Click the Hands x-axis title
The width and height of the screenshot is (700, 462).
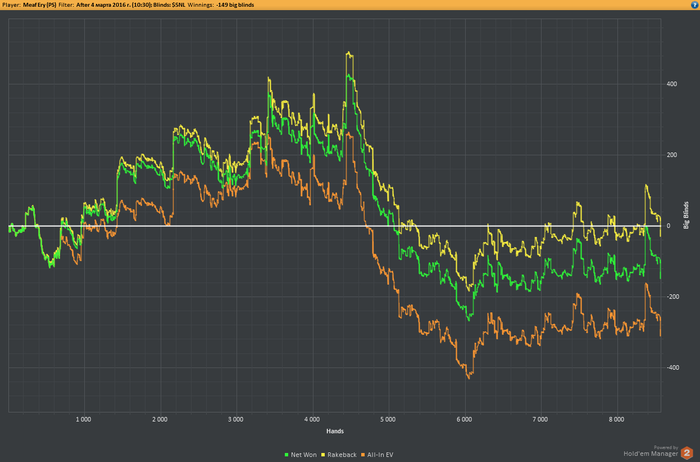(335, 431)
